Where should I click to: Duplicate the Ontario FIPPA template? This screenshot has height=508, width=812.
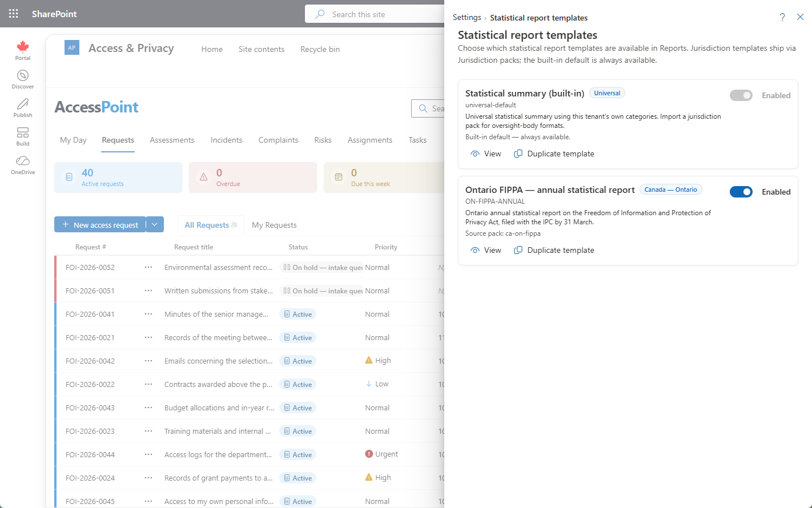click(x=554, y=250)
